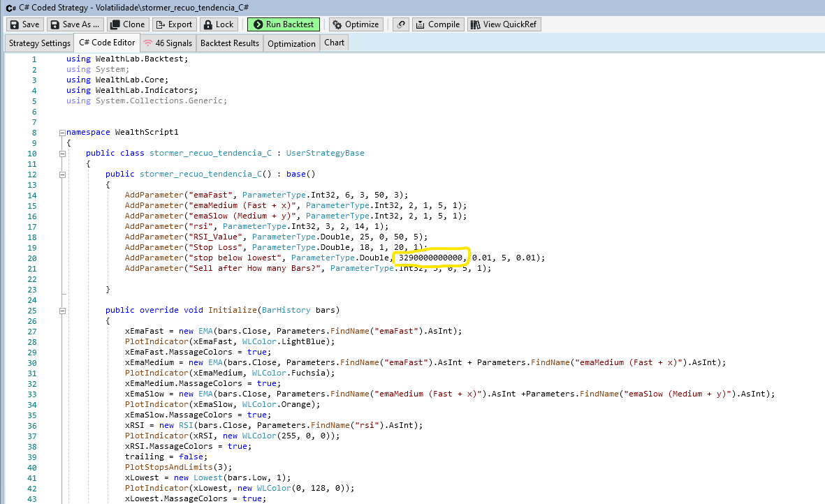
Task: Clone the current strategy
Action: (126, 24)
